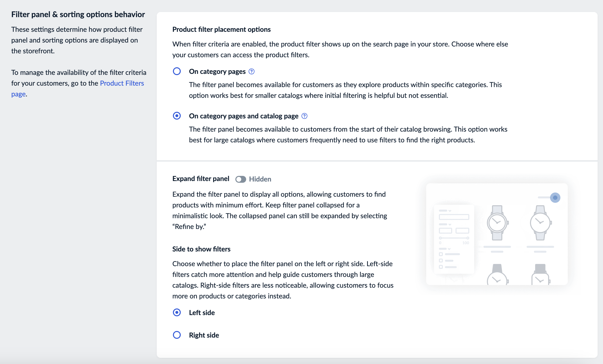
Task: Click help icon beside catalog page option
Action: [x=304, y=116]
